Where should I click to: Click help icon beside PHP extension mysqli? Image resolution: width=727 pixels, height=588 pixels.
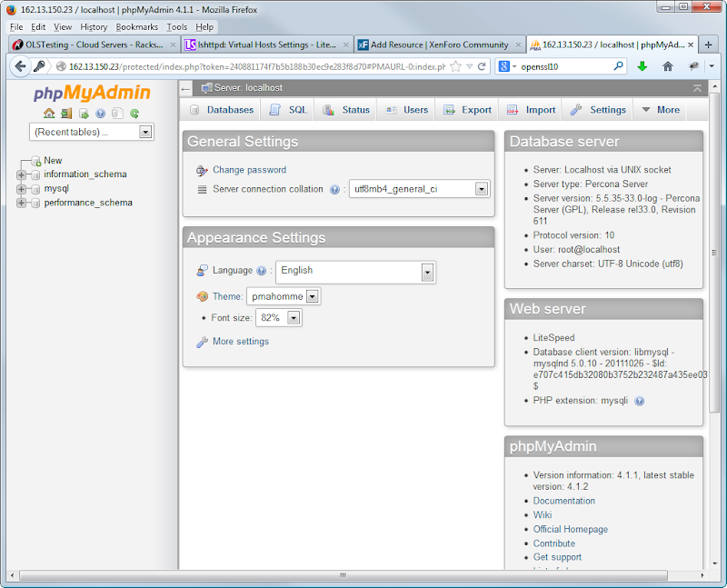pyautogui.click(x=640, y=401)
